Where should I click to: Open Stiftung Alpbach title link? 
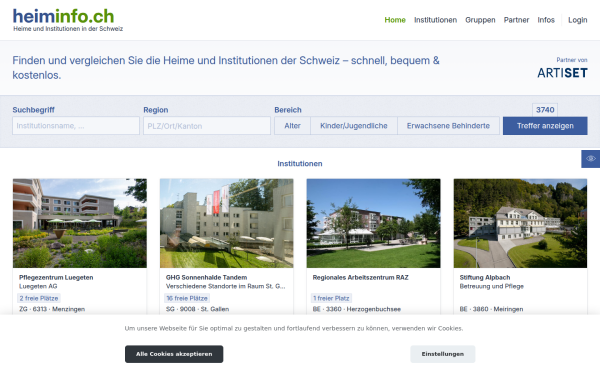tap(485, 277)
